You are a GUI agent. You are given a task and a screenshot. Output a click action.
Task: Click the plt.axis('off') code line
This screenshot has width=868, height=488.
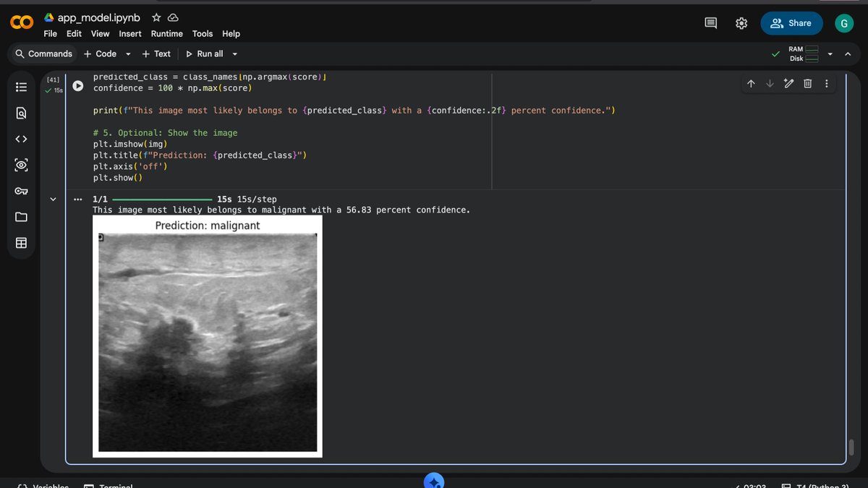(130, 166)
